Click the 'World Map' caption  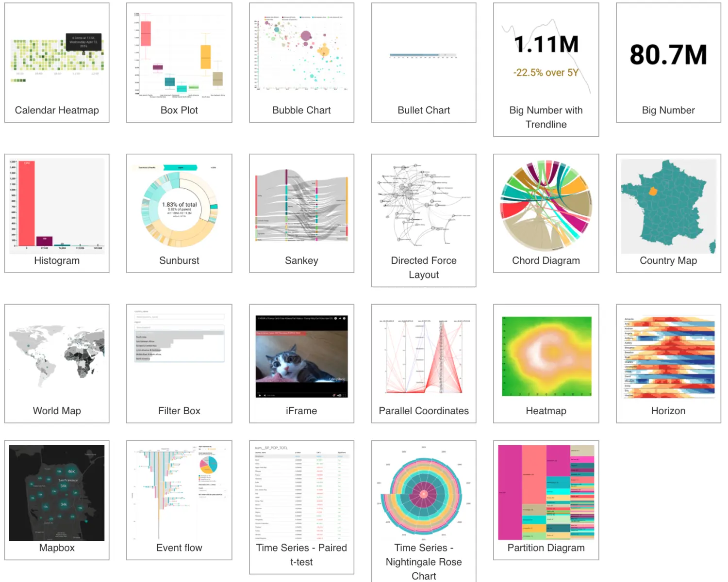coord(57,411)
